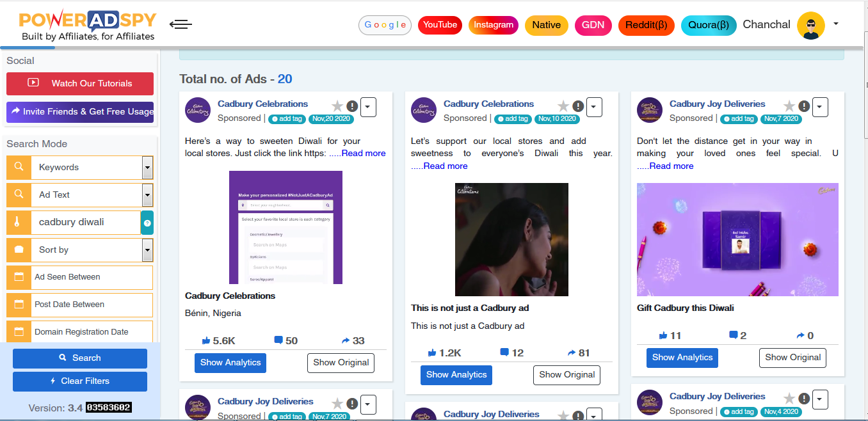
Task: Open the woman on phone ad thumbnail
Action: [x=511, y=240]
